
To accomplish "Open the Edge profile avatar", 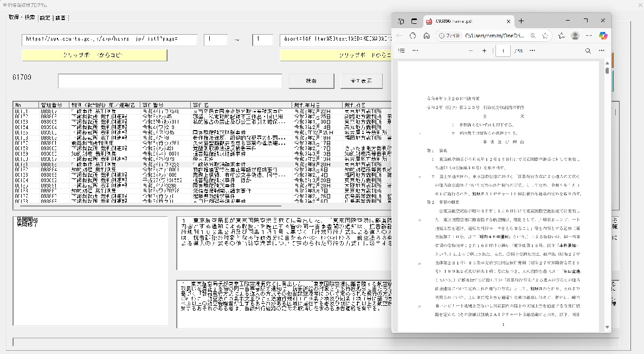I will (575, 36).
